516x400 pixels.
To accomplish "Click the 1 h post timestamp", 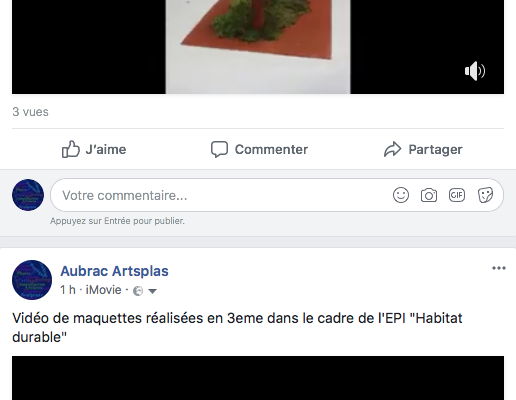I will pyautogui.click(x=68, y=290).
